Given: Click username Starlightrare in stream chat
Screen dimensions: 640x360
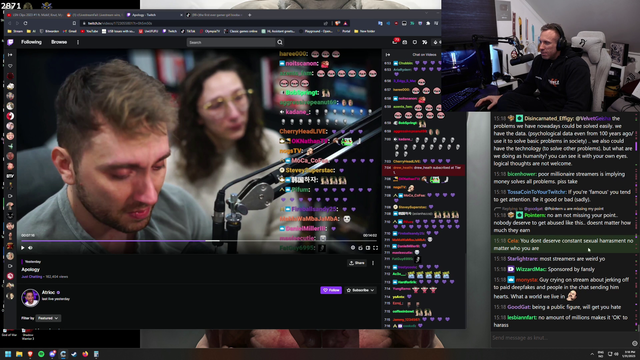Looking at the screenshot, I should tap(522, 259).
